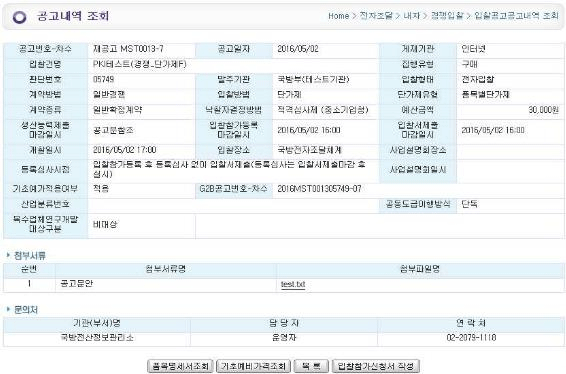566x374 pixels.
Task: Download the test.txt attachment
Action: tap(293, 284)
